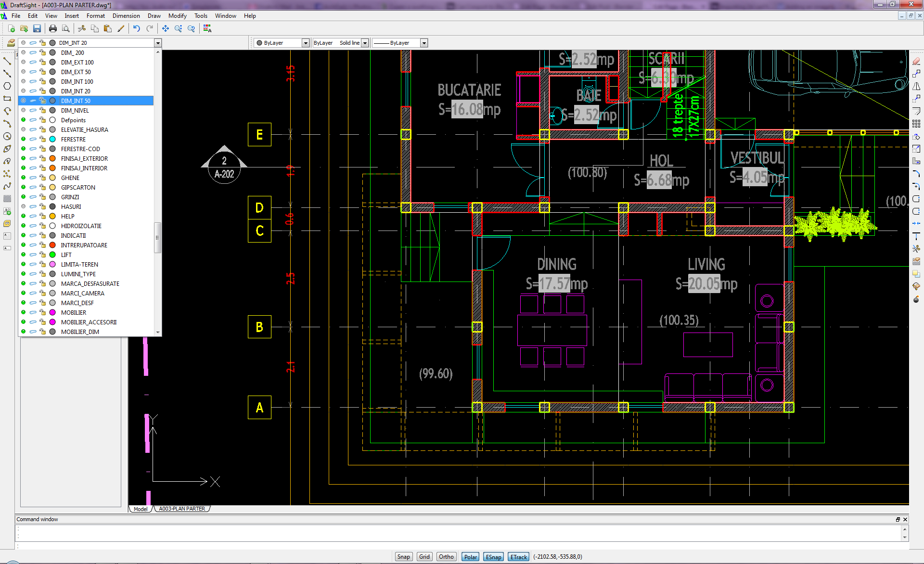Expand the layer dropdown list at top-left
Viewport: 924px width, 564px height.
pos(157,42)
